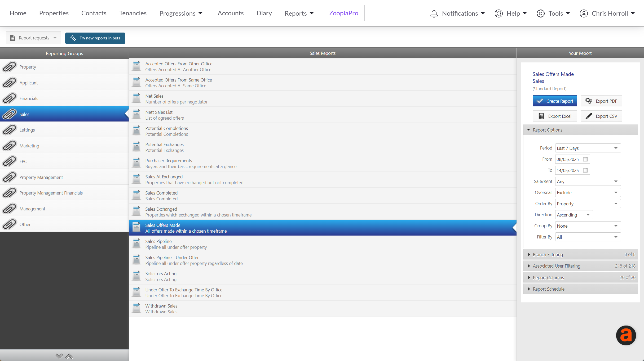Open the Properties menu

[54, 13]
